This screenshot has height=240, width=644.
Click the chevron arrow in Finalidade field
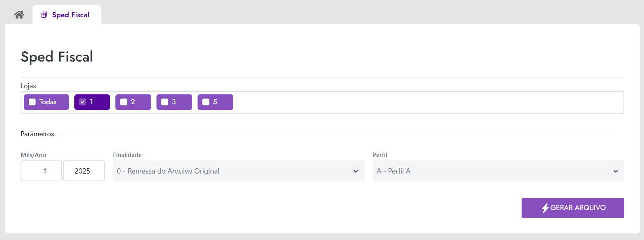pyautogui.click(x=356, y=171)
